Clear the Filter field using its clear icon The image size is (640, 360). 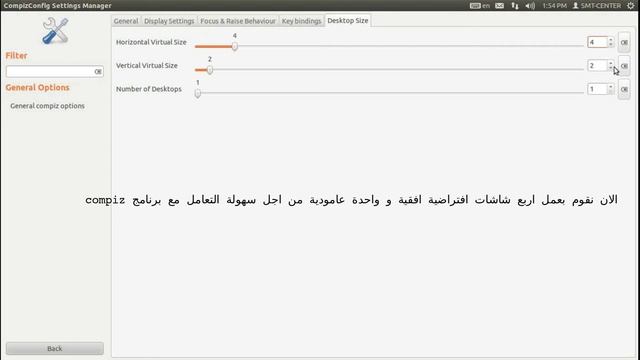click(98, 71)
